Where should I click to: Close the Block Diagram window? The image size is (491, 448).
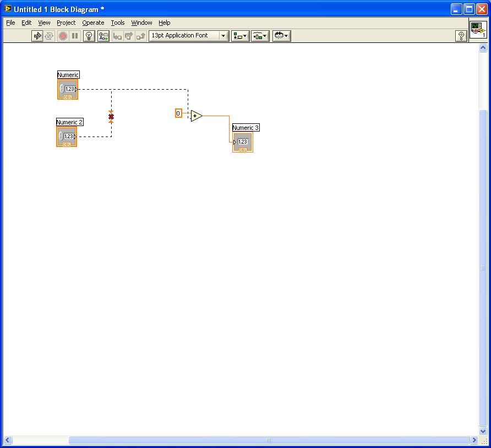[x=482, y=9]
